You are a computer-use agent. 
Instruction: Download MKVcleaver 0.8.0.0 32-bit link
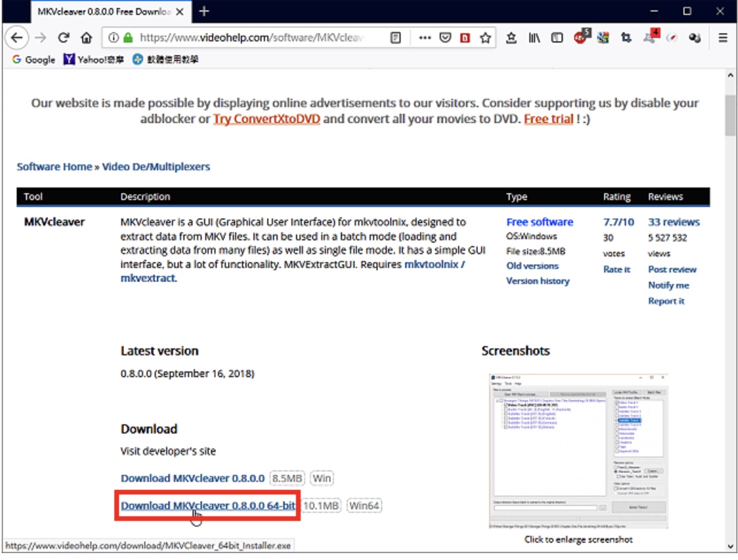[x=193, y=478]
